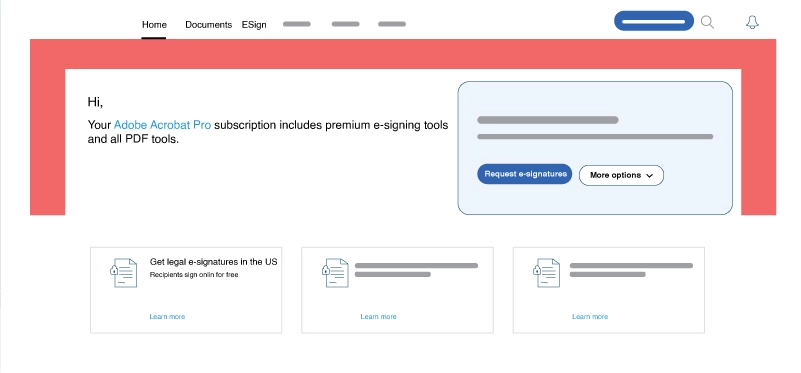Viewport: 801px width, 373px height.
Task: Open the notifications bell icon
Action: (752, 22)
